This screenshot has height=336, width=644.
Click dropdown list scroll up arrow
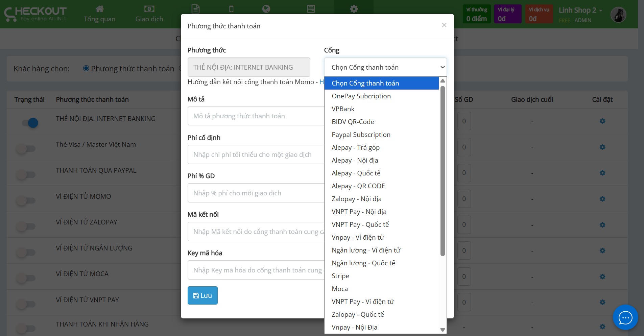(443, 81)
